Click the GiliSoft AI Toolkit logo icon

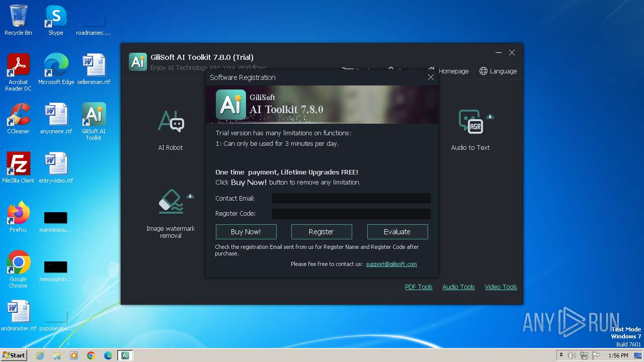coord(138,61)
